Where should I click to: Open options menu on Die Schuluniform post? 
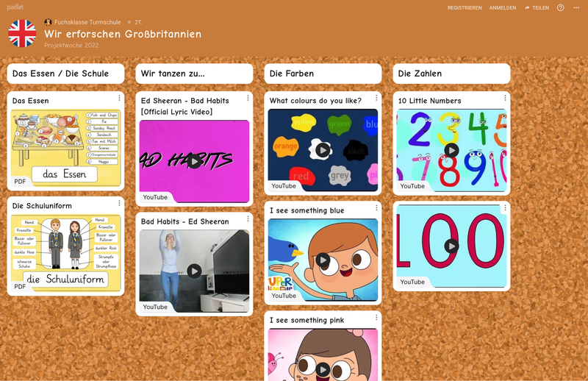point(119,204)
